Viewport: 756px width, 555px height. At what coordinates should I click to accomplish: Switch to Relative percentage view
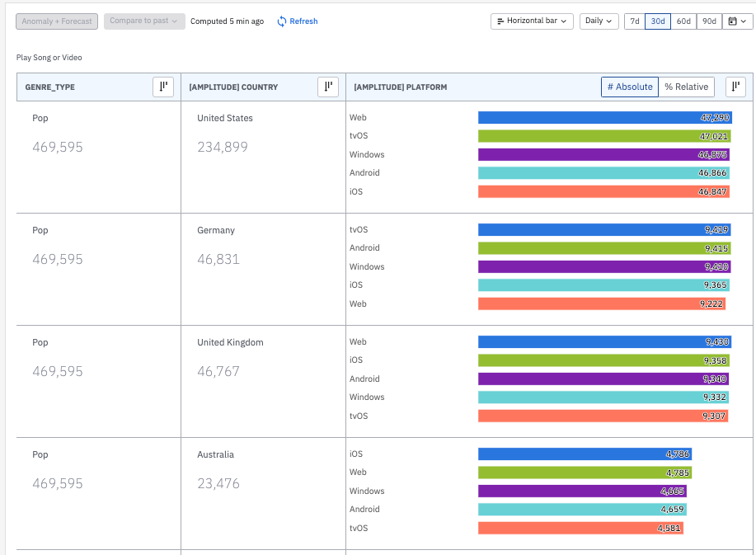(686, 87)
